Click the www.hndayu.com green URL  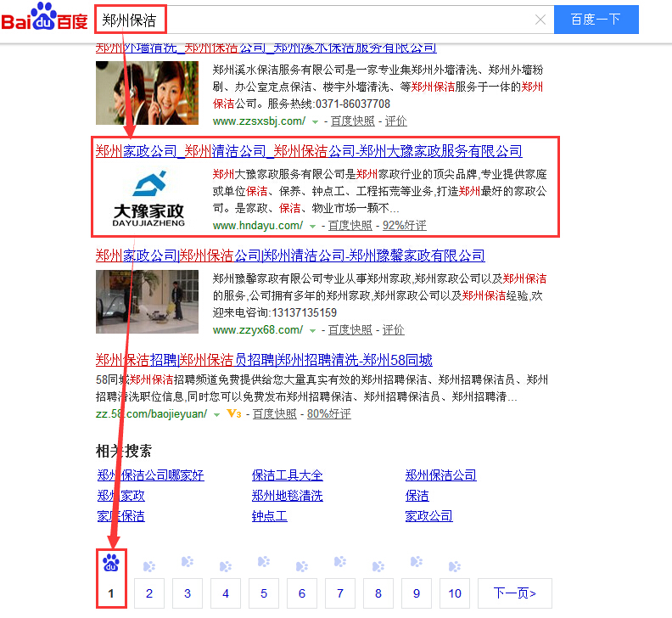pyautogui.click(x=258, y=226)
